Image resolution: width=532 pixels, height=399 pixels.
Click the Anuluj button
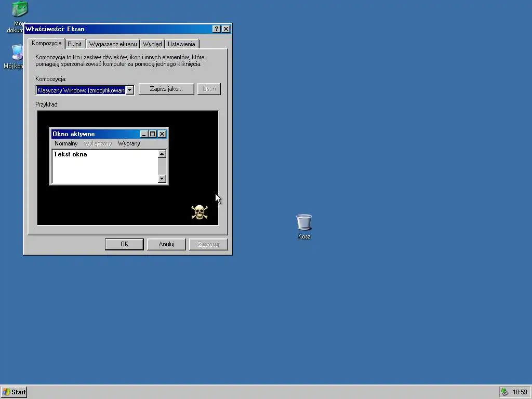(166, 244)
